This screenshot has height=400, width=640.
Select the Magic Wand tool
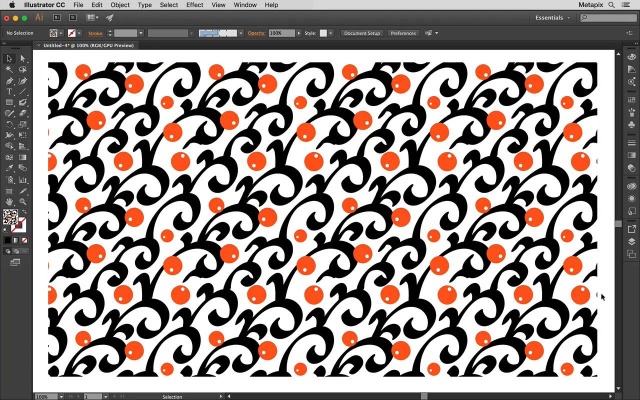click(9, 70)
